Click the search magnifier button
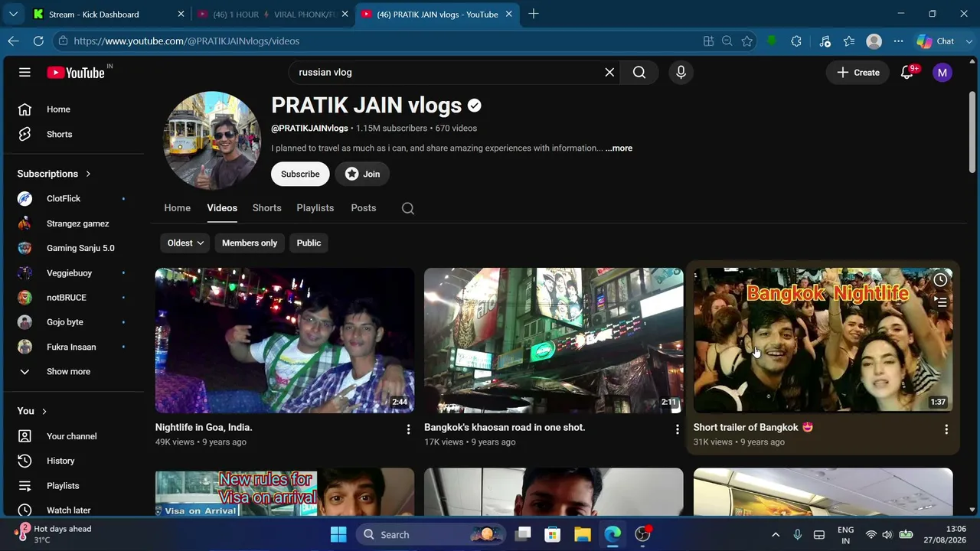 click(639, 72)
